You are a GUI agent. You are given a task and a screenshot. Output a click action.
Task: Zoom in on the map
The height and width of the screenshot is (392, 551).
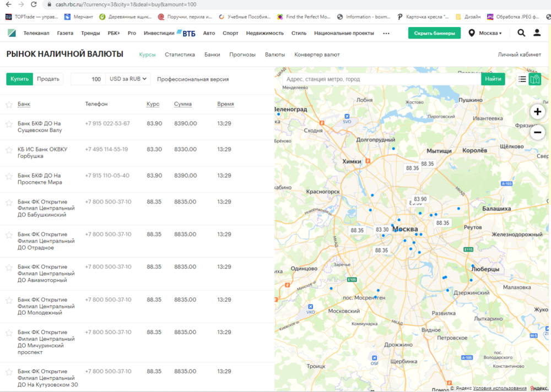click(537, 112)
